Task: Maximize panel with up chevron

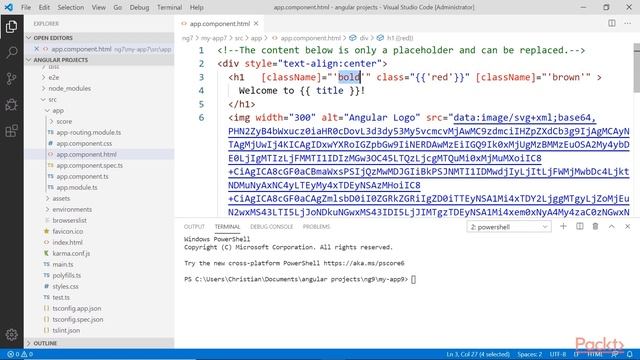Action: [x=611, y=226]
